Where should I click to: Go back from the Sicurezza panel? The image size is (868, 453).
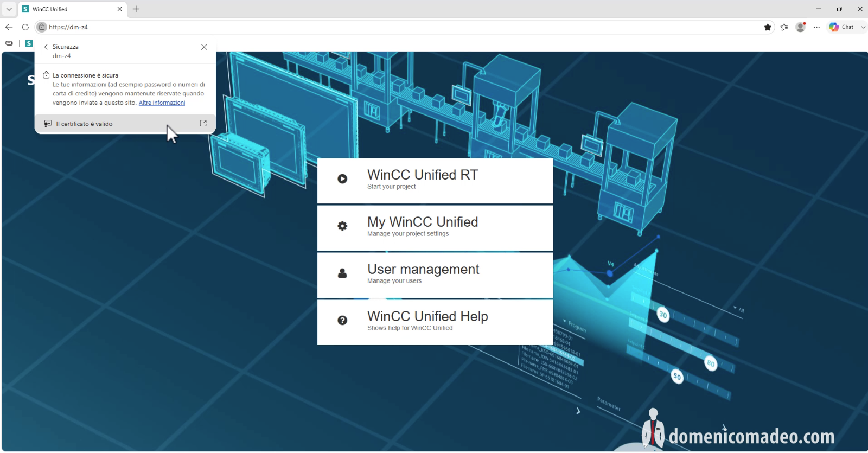46,47
